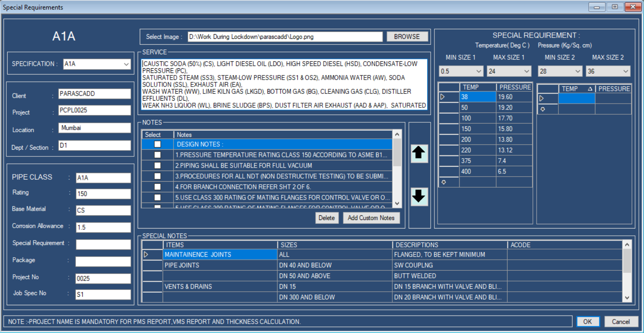Click the move note up arrow
Screen dimensions: 644x333
(x=420, y=153)
